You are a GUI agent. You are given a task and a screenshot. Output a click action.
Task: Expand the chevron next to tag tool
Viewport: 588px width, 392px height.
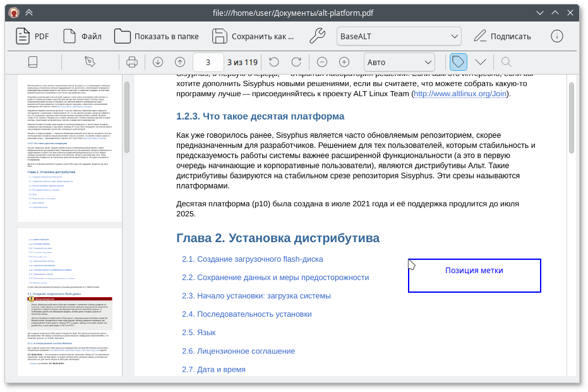coord(481,62)
